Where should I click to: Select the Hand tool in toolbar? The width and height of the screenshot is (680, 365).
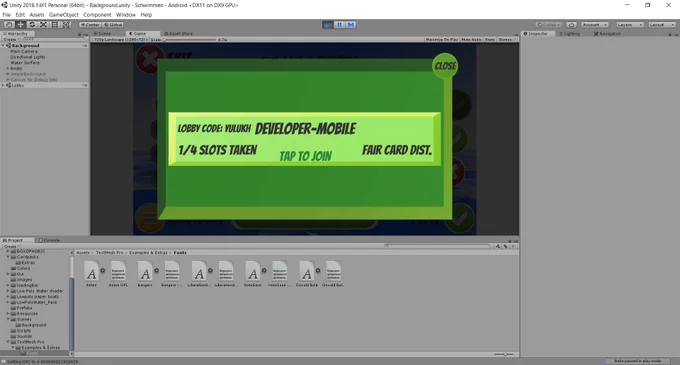[x=9, y=25]
